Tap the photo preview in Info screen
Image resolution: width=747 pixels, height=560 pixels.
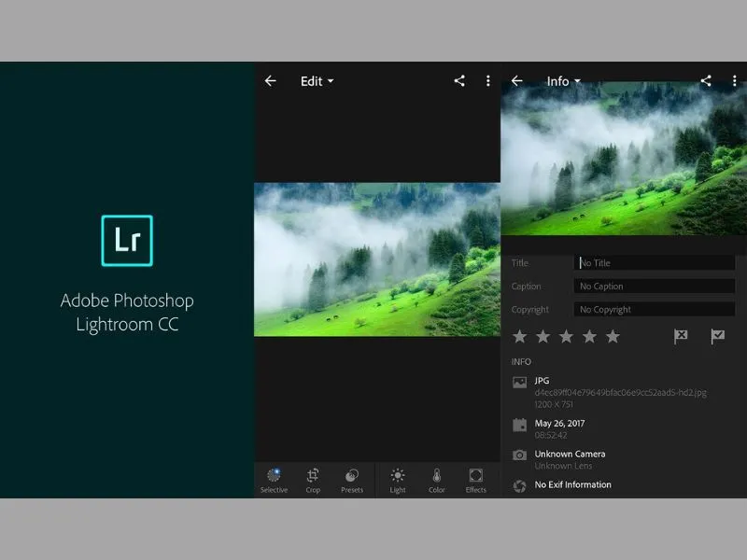point(624,159)
